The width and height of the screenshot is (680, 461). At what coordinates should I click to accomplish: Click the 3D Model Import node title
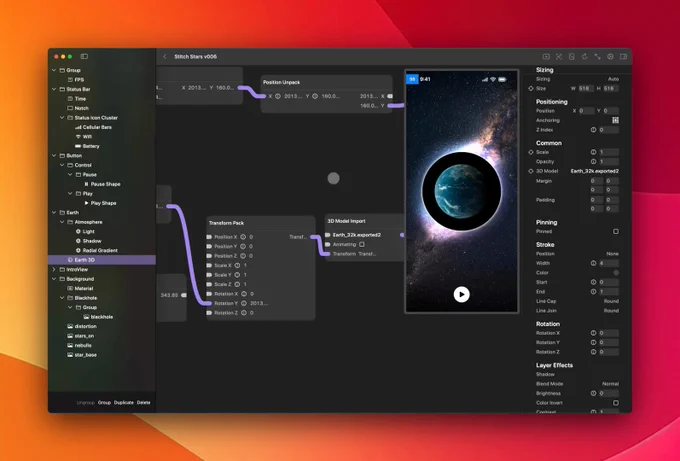(346, 221)
